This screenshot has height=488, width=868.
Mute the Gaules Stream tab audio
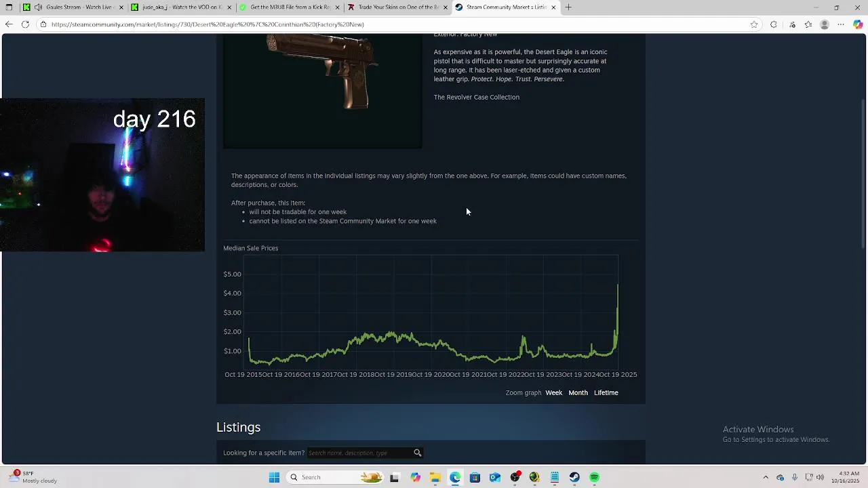pos(38,7)
